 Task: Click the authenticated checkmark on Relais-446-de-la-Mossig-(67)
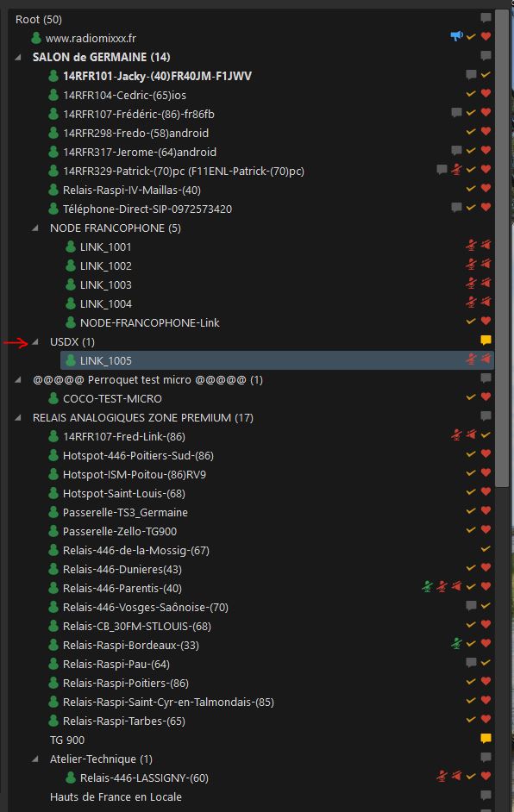[x=486, y=549]
